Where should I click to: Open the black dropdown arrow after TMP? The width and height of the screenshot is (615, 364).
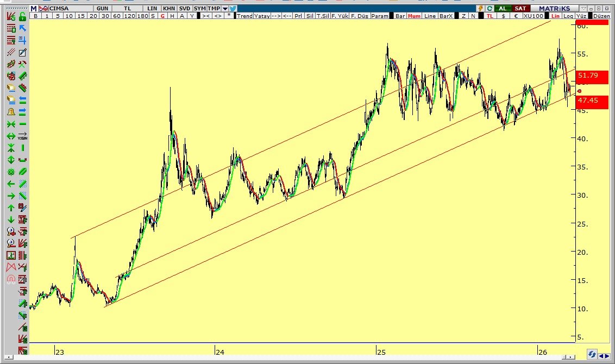pos(225,8)
